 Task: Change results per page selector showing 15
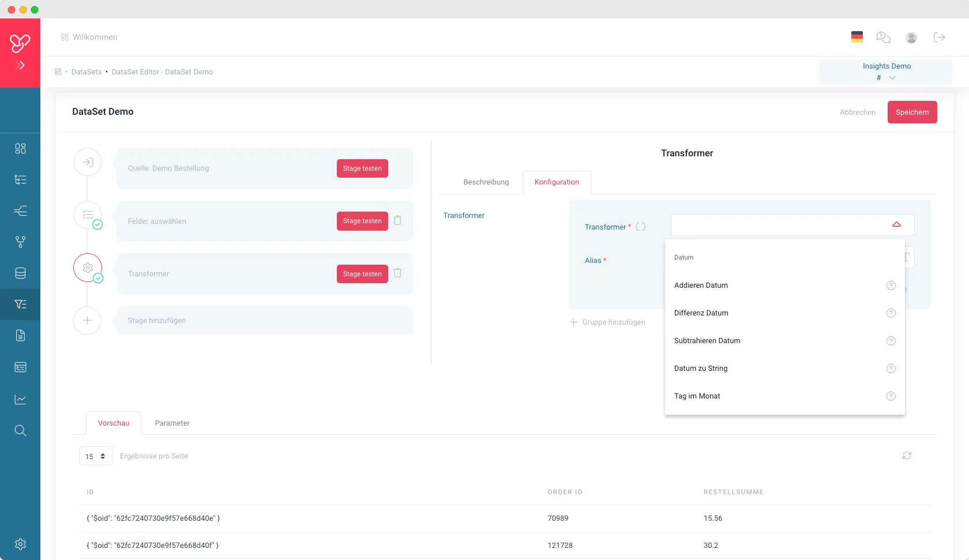96,456
